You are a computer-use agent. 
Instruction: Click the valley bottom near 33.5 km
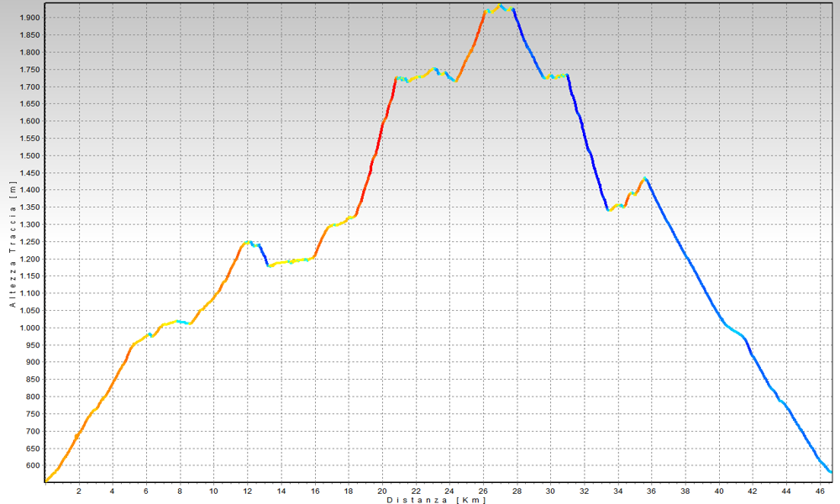(609, 210)
